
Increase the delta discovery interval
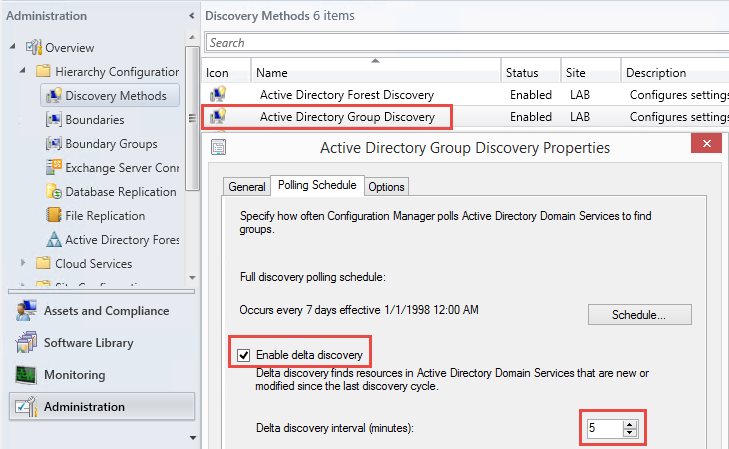630,424
